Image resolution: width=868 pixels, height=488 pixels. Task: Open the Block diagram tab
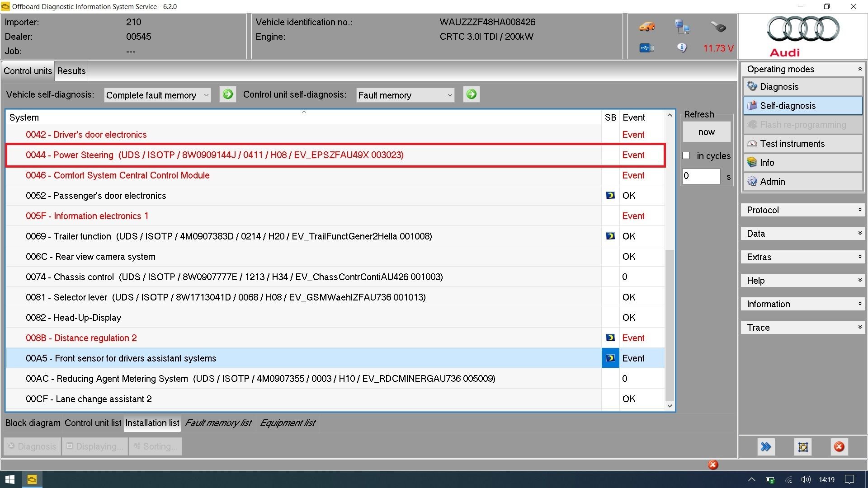33,423
